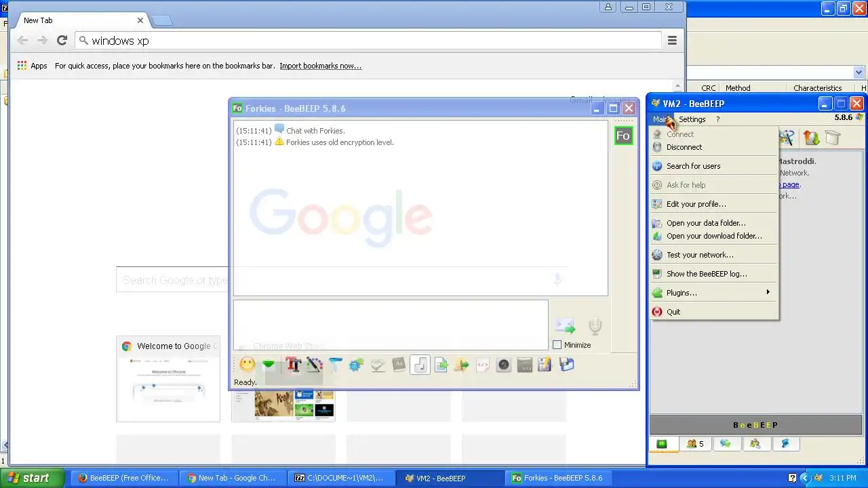Click the send file document icon

click(441, 365)
